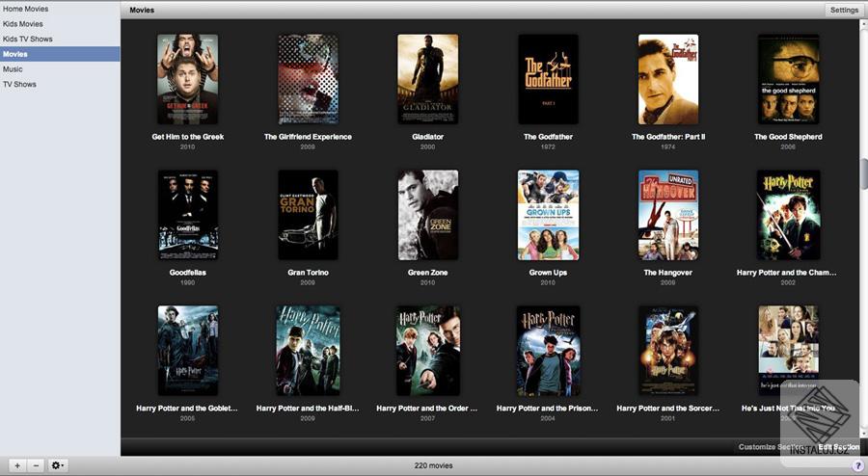Select The Godfather 1972 poster
This screenshot has width=868, height=476.
click(x=548, y=79)
